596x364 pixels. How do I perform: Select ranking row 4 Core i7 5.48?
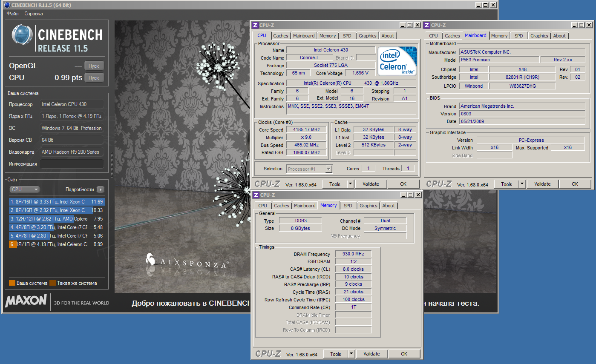pos(56,227)
